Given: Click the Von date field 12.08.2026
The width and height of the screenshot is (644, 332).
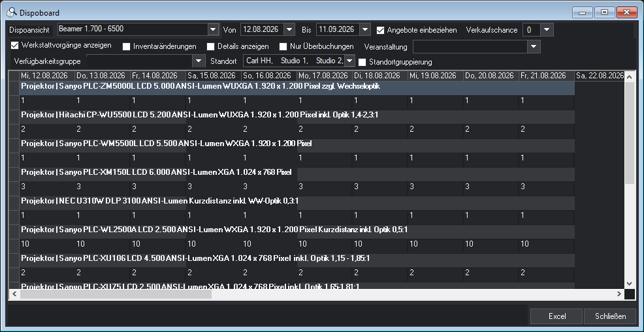Looking at the screenshot, I should [x=263, y=29].
